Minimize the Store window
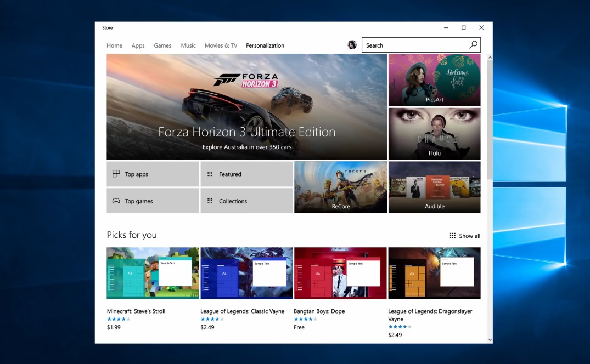 [x=446, y=27]
